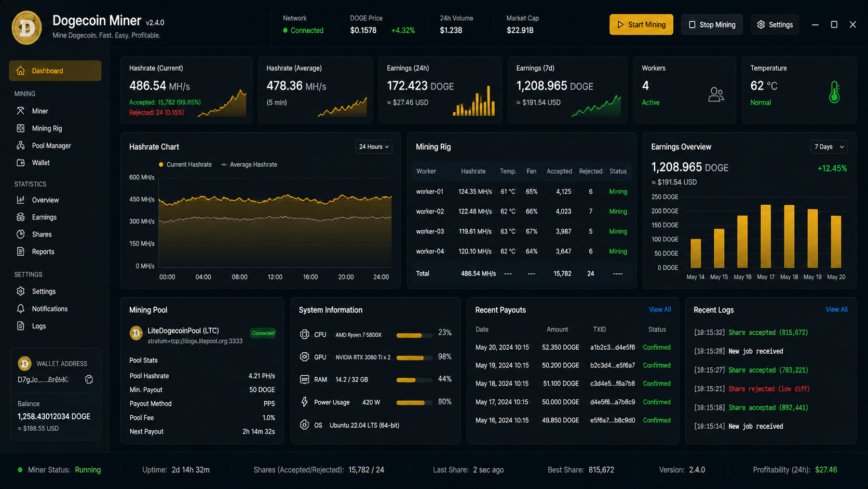Copy wallet address with the copy icon

point(89,379)
